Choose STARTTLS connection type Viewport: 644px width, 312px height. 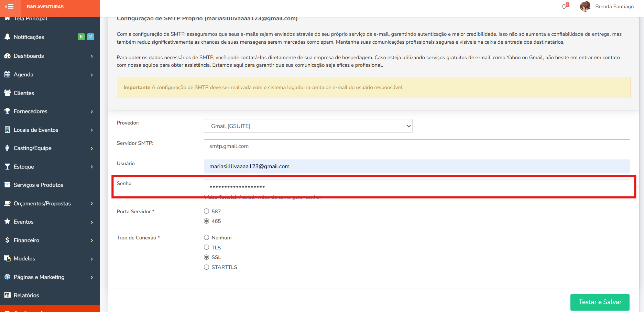click(x=206, y=267)
